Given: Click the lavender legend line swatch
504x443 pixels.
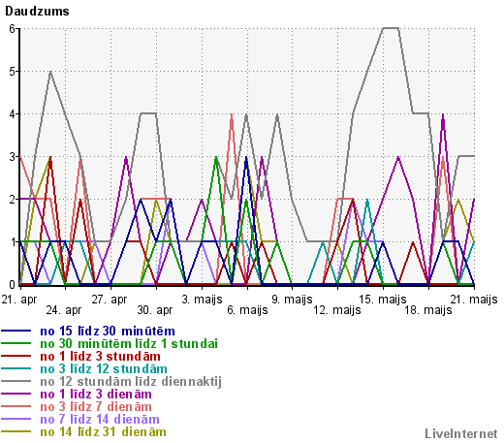Looking at the screenshot, I should click(x=16, y=420).
